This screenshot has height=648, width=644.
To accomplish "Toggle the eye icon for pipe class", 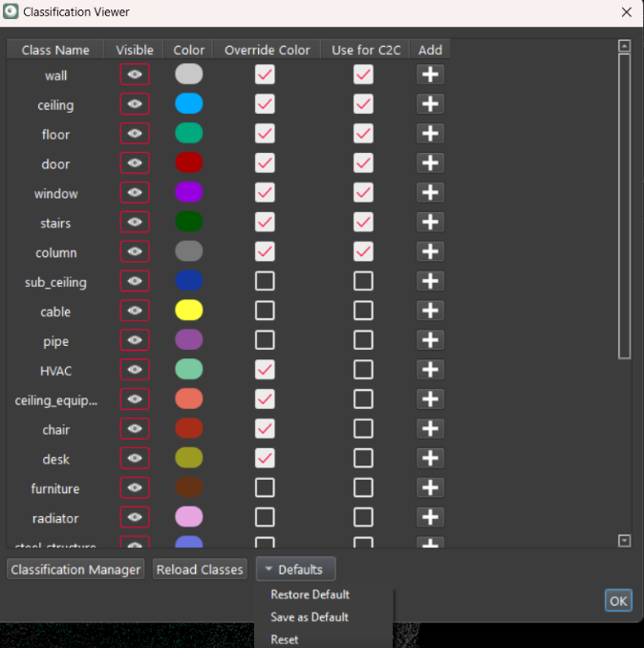I will point(135,340).
